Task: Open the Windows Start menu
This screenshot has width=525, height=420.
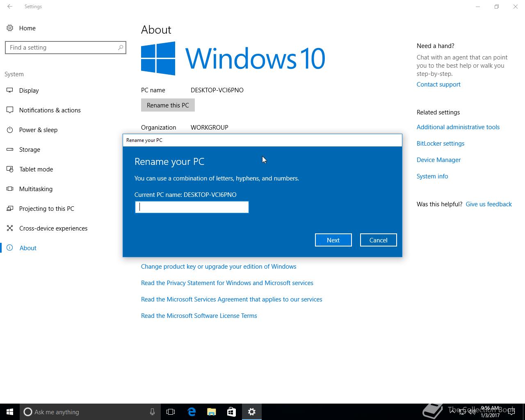Action: [x=10, y=412]
